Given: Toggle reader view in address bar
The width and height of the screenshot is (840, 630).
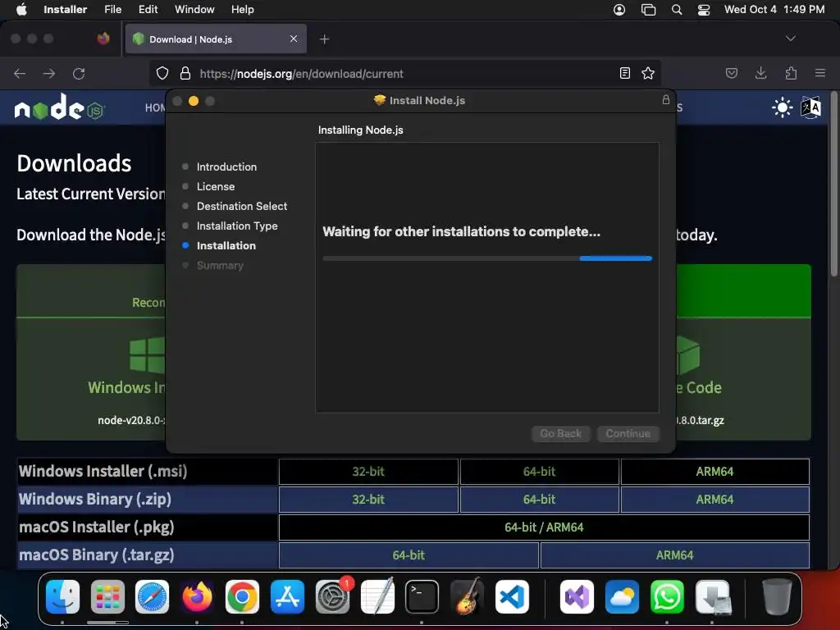Looking at the screenshot, I should (x=624, y=73).
